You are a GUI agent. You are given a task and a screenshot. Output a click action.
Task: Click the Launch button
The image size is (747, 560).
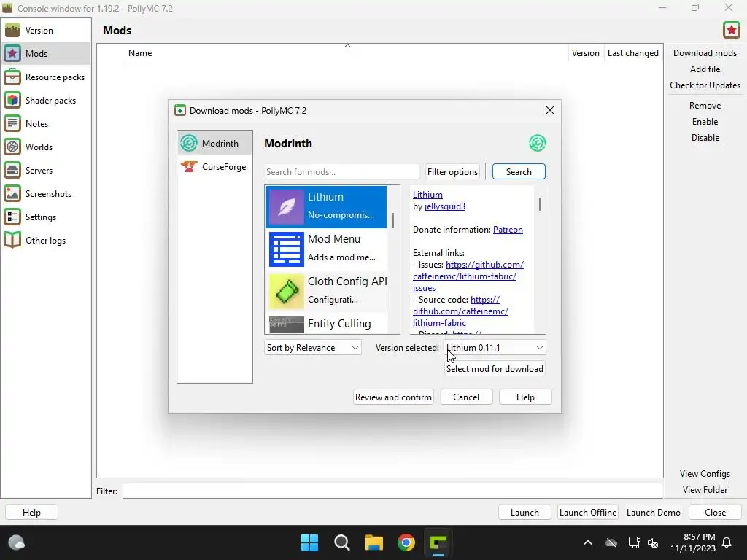point(525,513)
